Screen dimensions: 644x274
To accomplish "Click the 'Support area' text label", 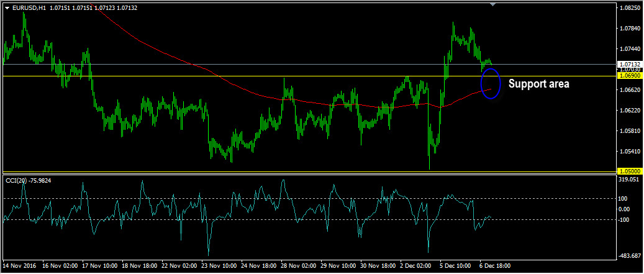I will pyautogui.click(x=538, y=83).
